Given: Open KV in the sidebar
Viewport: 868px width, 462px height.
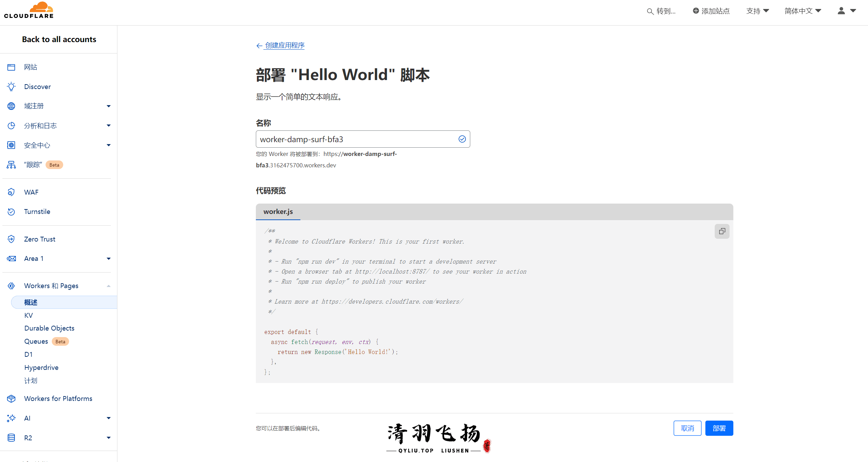Looking at the screenshot, I should [x=29, y=315].
